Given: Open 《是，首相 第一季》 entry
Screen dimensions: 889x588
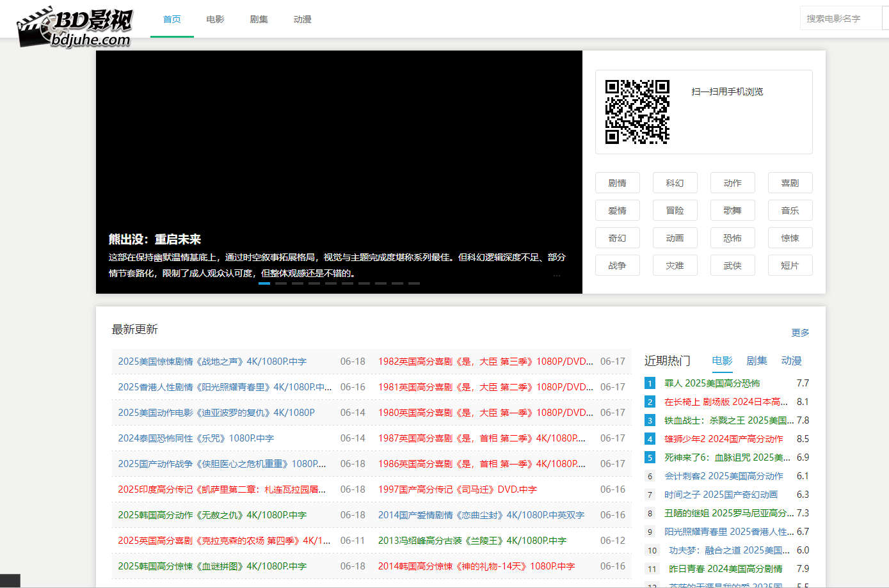Looking at the screenshot, I should click(482, 464).
